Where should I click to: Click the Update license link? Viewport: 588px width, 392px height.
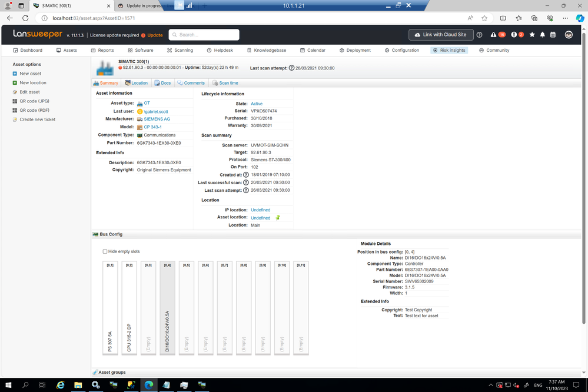tap(155, 35)
